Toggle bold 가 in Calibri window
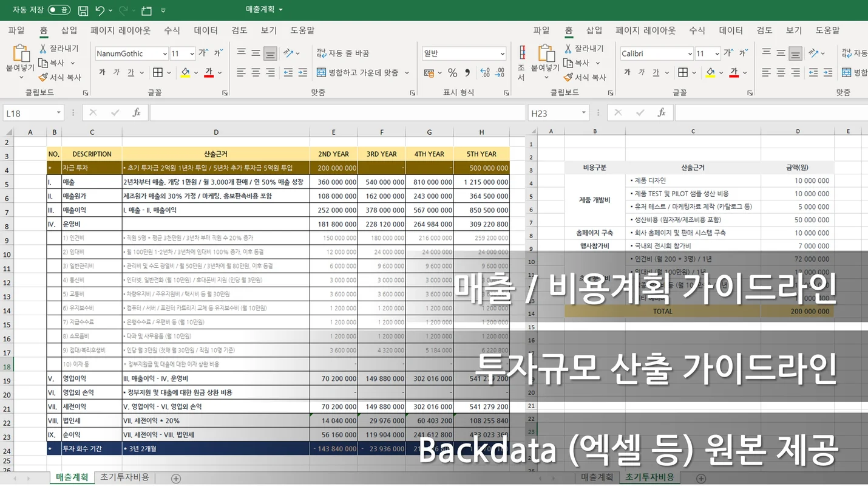This screenshot has width=868, height=492. pos(627,73)
